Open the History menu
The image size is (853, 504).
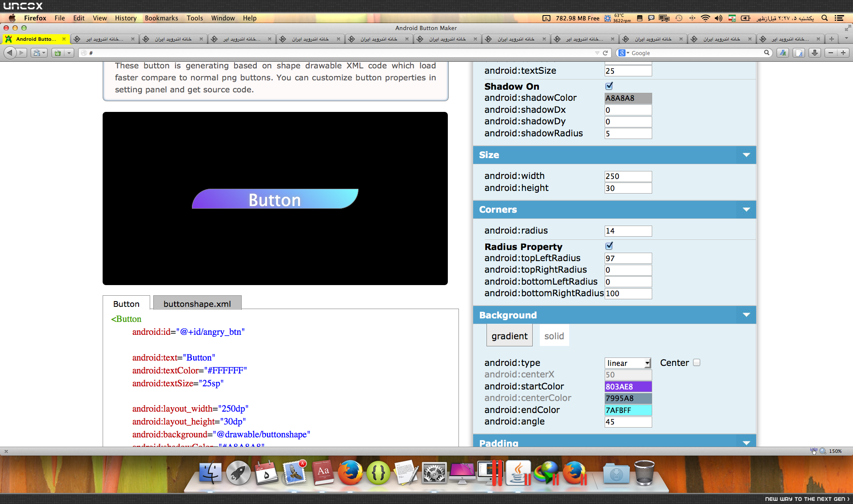point(126,18)
